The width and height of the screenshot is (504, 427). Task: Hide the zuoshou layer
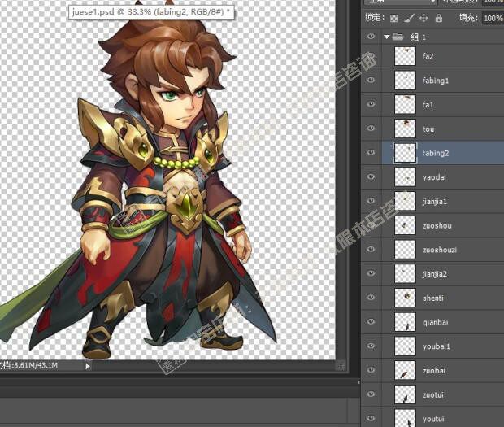tap(371, 225)
